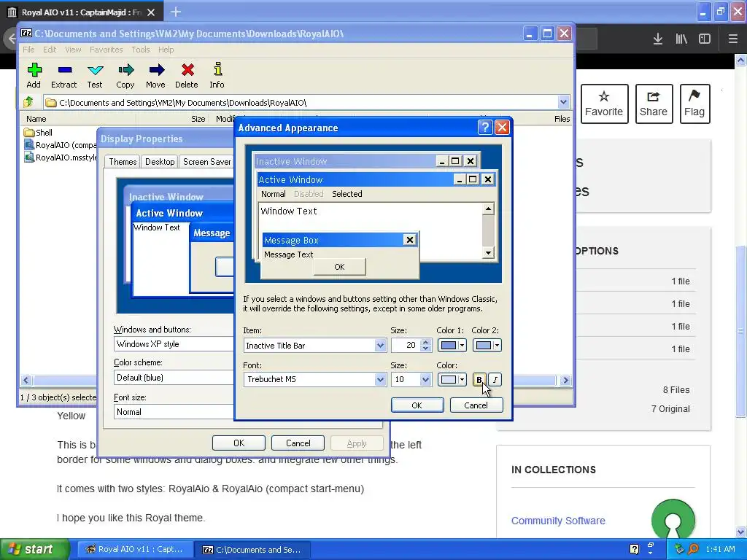Click the help tray icon in taskbar
The image size is (747, 560).
coord(634,549)
